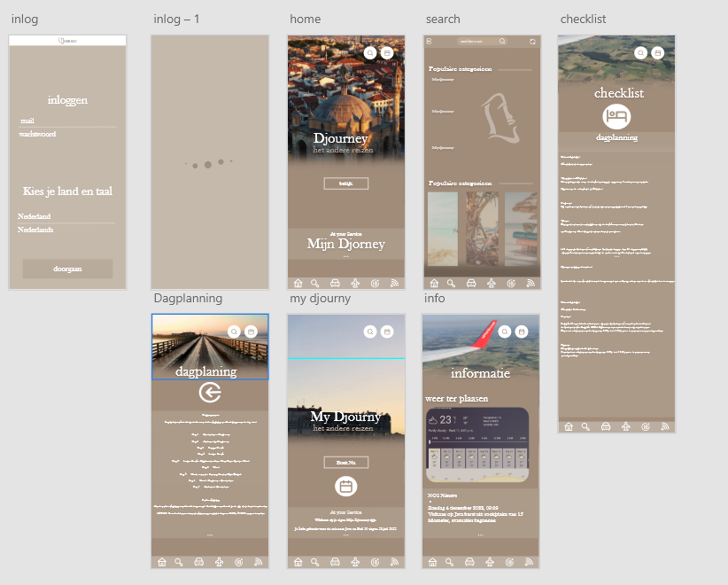Click RSS icon in search artboard bottom bar
Image resolution: width=728 pixels, height=585 pixels.
coord(531,283)
